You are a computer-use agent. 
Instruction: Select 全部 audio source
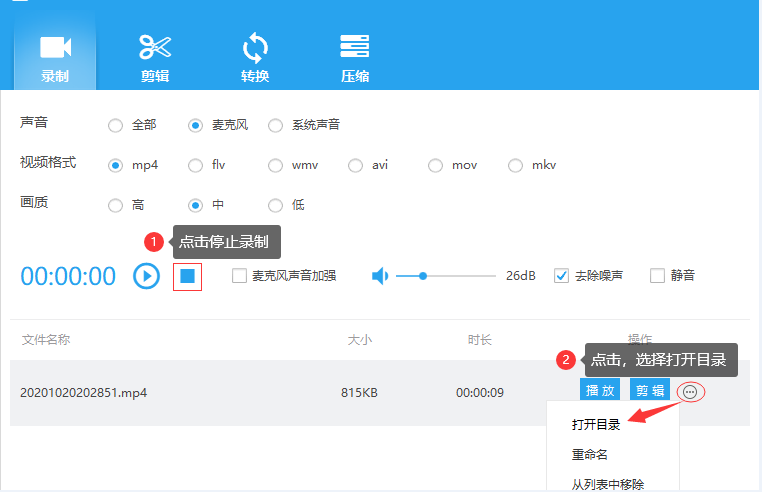116,125
